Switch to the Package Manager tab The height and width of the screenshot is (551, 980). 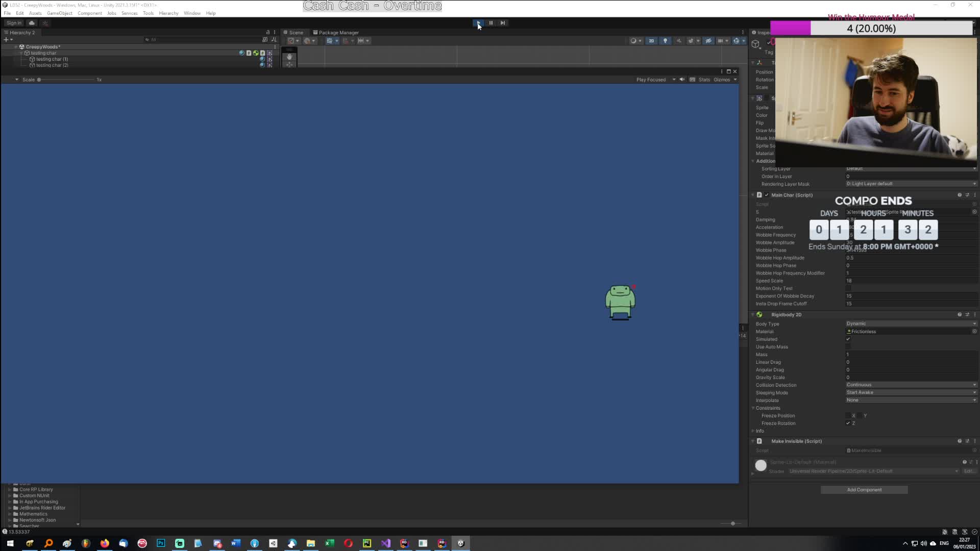click(336, 33)
